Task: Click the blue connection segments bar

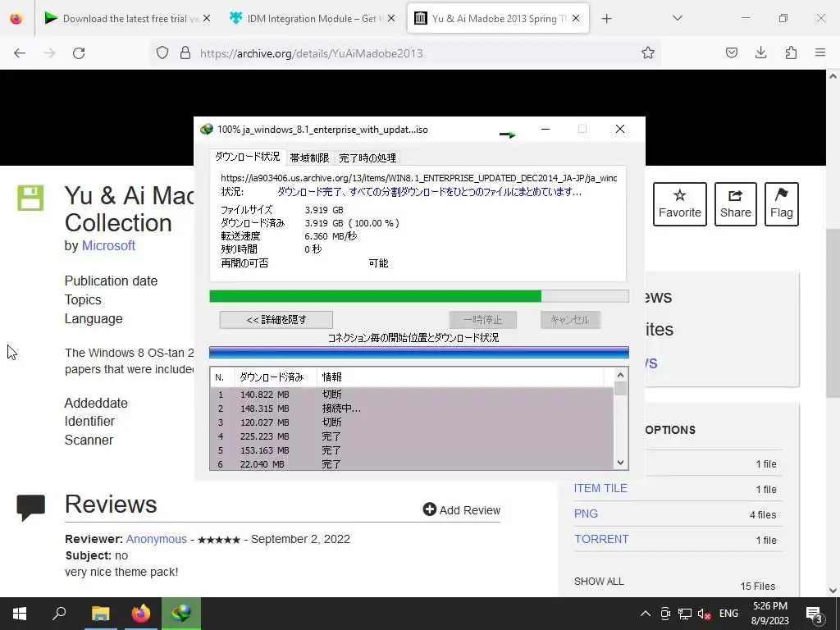Action: (x=419, y=352)
